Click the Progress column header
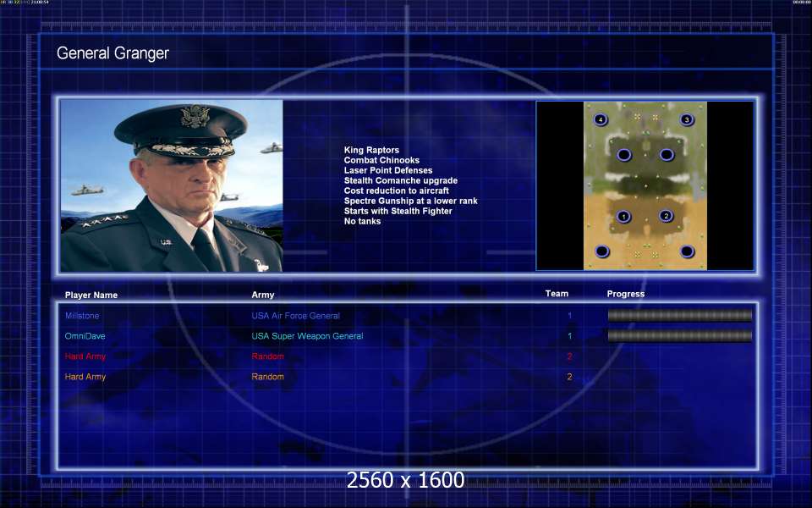This screenshot has height=508, width=812. pos(626,294)
